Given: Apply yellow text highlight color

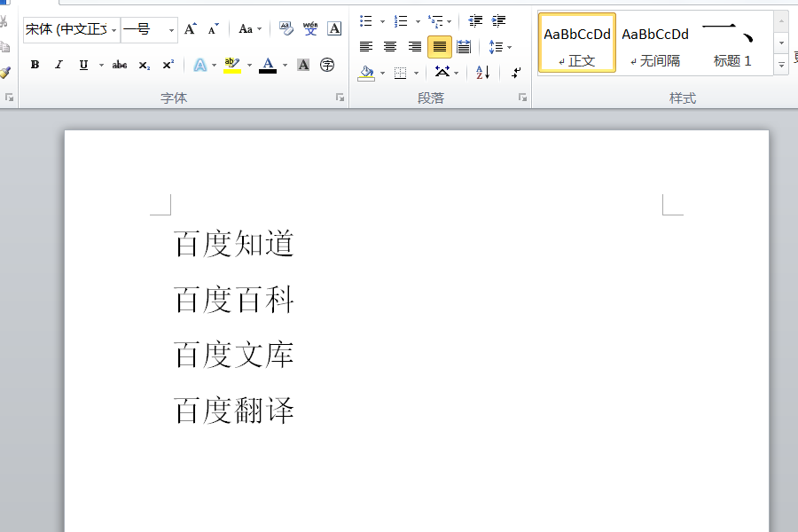Looking at the screenshot, I should tap(232, 65).
